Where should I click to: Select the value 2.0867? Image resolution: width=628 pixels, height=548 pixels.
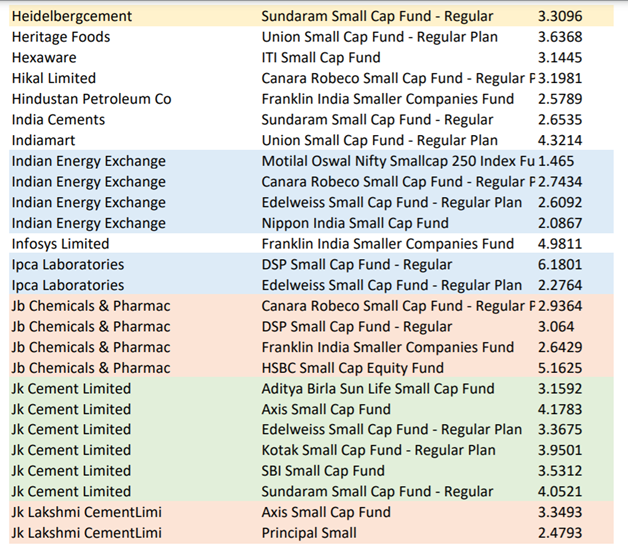click(560, 223)
